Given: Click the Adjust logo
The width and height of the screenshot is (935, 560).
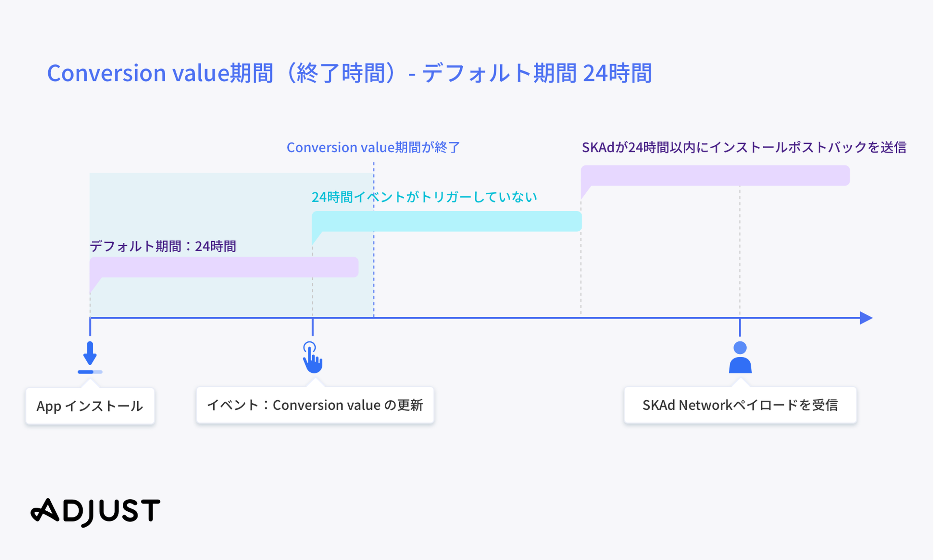Looking at the screenshot, I should [95, 512].
